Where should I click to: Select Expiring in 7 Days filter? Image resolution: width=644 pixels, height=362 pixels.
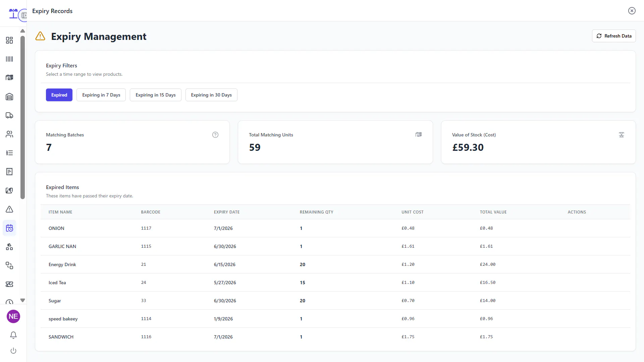(101, 95)
